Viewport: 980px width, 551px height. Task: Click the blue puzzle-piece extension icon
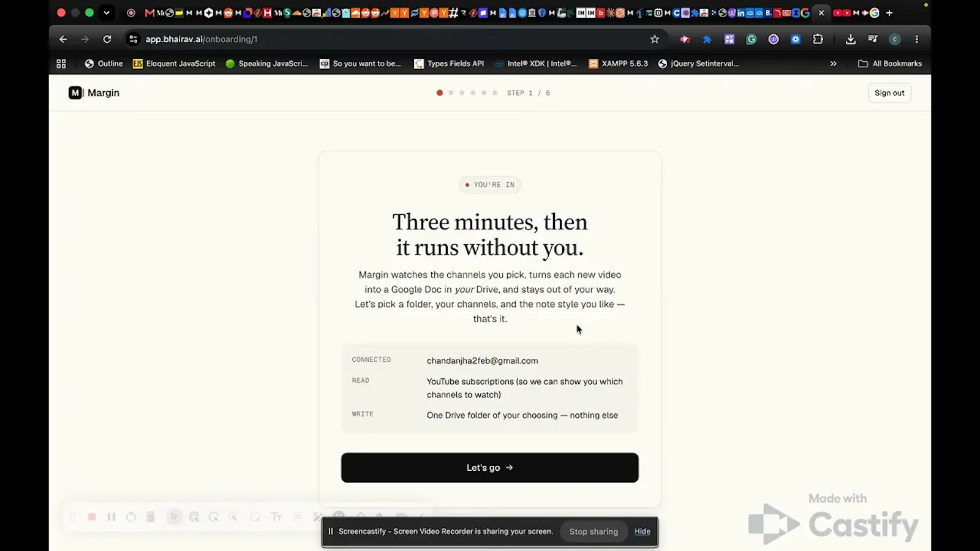coord(707,39)
